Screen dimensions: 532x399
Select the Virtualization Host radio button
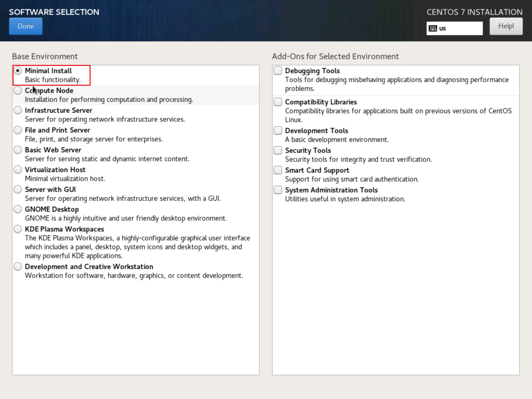[x=18, y=170]
